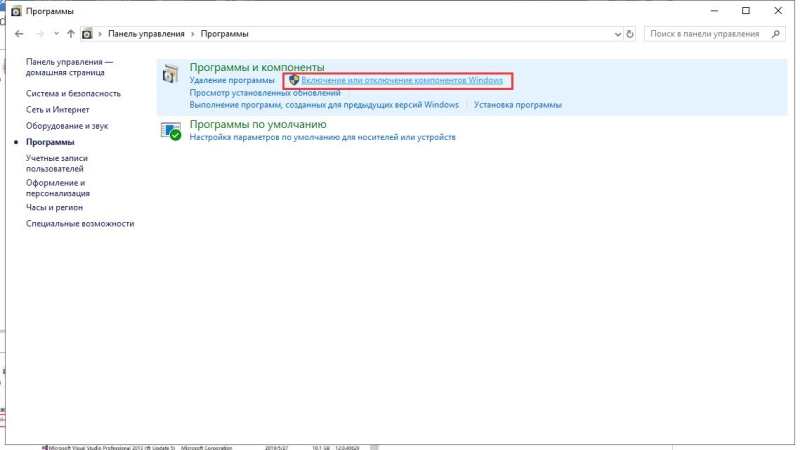Minimize the 'Программы' window

714,11
